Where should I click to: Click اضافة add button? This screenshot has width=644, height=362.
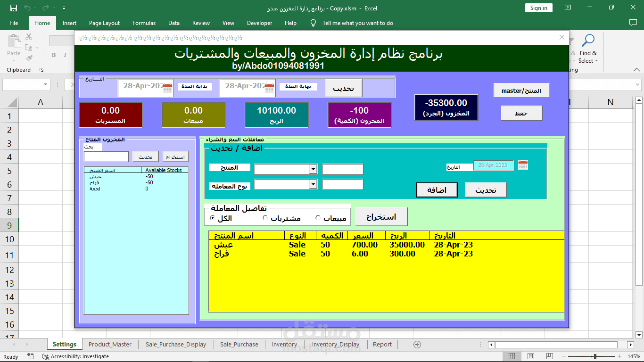point(437,190)
